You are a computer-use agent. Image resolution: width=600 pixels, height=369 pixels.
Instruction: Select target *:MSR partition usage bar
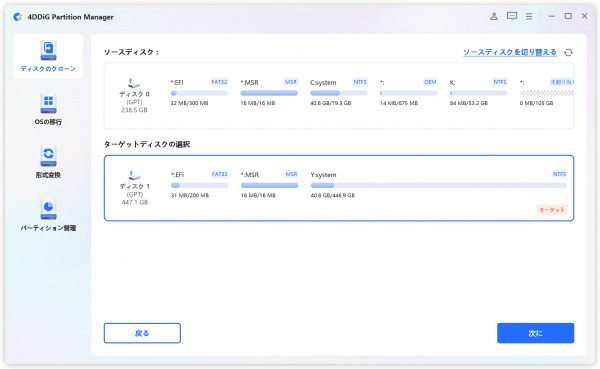269,185
